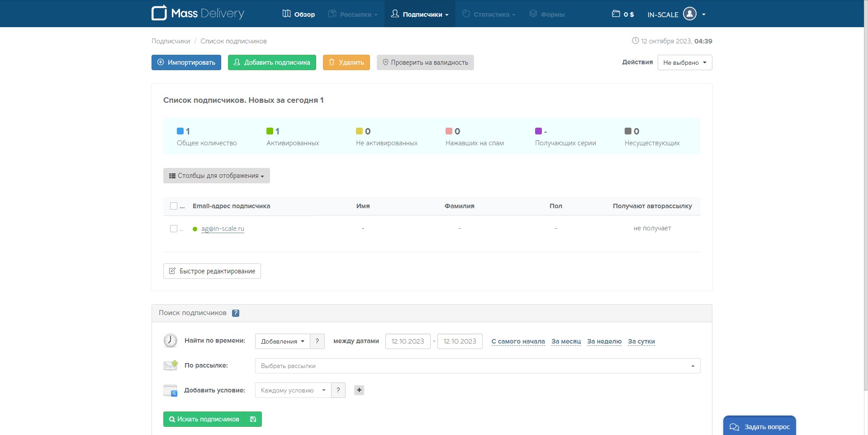Open the Каждому условию dropdown
The image size is (868, 435).
coord(293,390)
